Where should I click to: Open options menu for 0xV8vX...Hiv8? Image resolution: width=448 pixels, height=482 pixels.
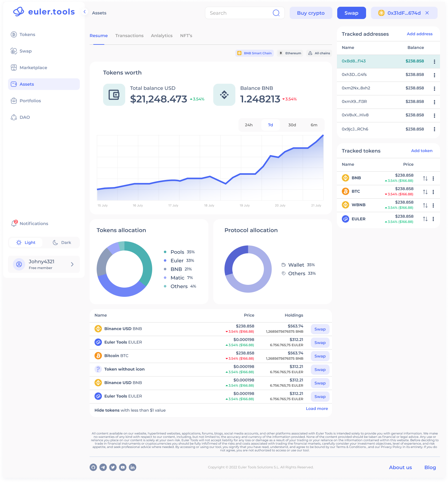click(x=434, y=116)
